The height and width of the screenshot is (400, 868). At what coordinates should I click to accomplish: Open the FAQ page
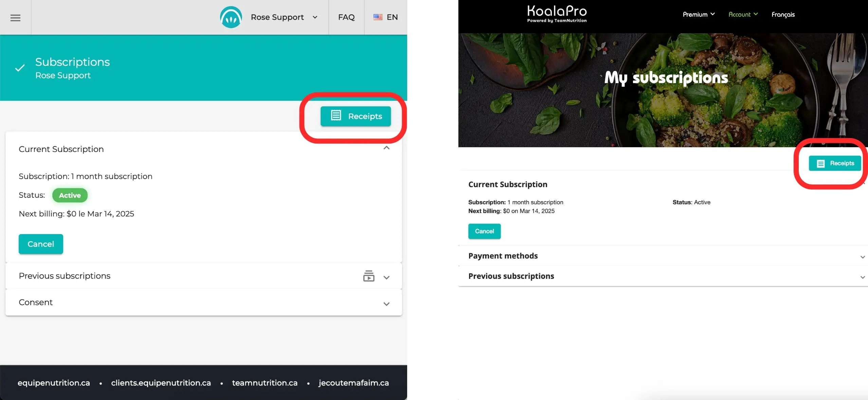346,17
